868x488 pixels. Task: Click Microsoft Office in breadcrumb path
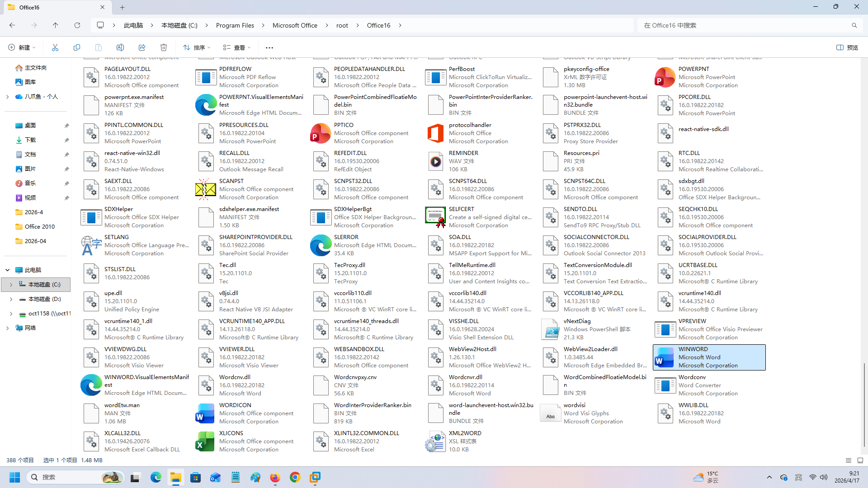point(295,25)
